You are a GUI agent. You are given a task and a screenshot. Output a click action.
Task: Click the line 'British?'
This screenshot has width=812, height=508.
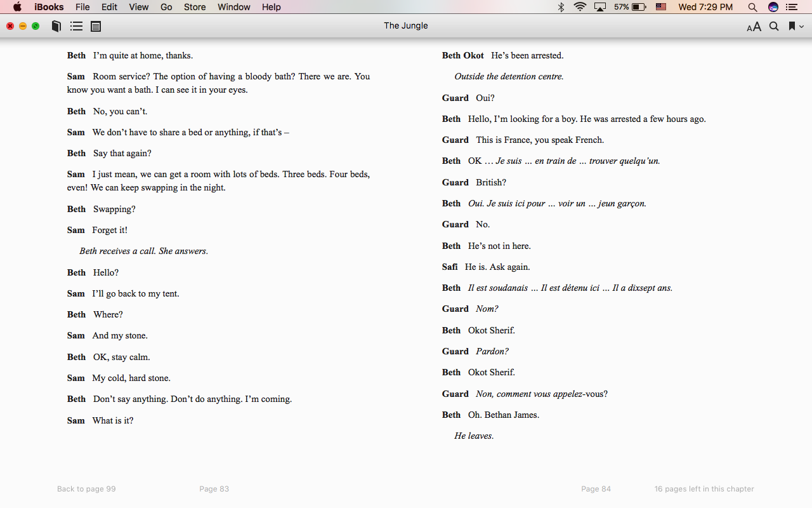tap(491, 183)
